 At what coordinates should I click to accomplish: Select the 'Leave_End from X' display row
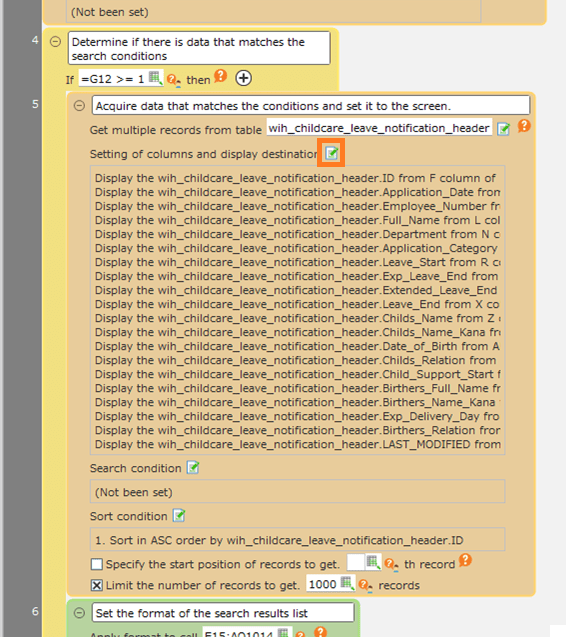297,304
